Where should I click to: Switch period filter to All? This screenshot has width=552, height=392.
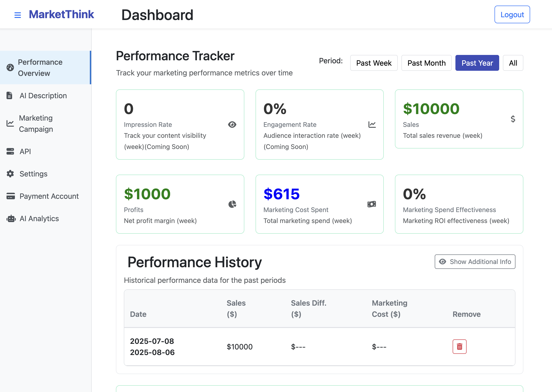[x=513, y=63]
